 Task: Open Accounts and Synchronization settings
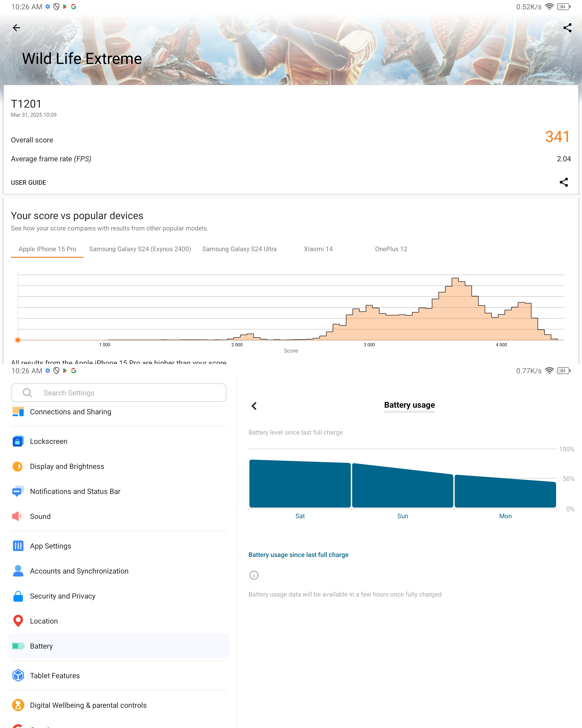(119, 571)
